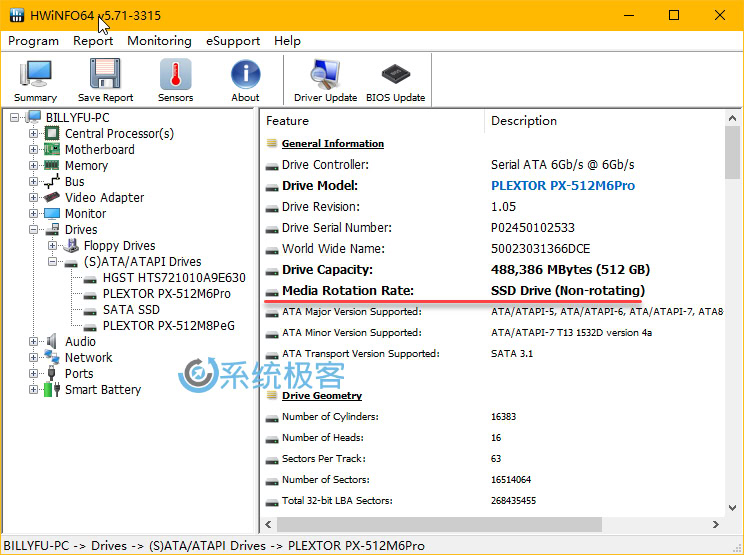Expand the Video Adapter node
This screenshot has width=744, height=555.
coord(33,197)
